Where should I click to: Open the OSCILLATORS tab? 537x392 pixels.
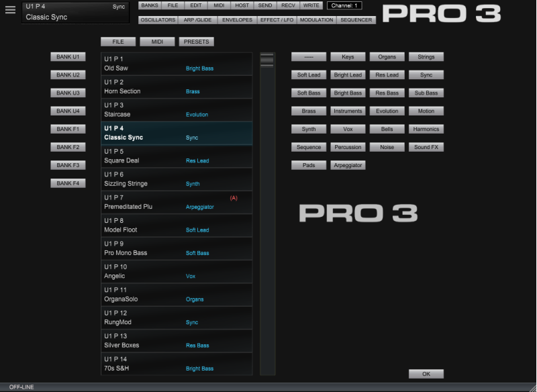[158, 19]
